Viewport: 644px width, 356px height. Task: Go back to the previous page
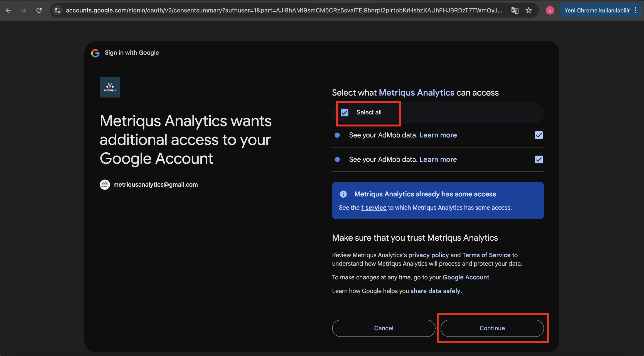[x=8, y=10]
